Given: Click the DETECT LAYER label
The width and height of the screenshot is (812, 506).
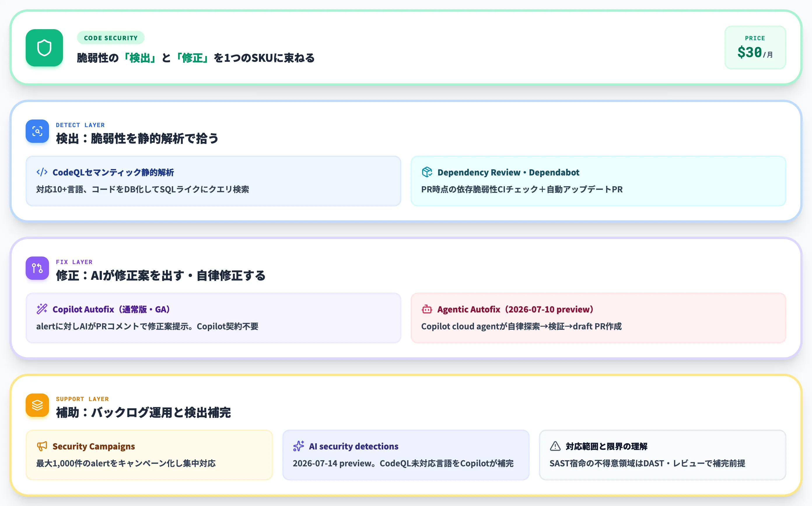Looking at the screenshot, I should [x=80, y=125].
